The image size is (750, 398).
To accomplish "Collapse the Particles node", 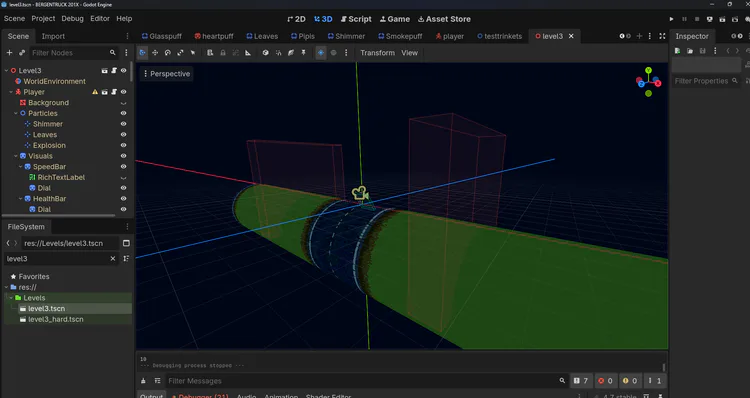I will click(x=16, y=113).
